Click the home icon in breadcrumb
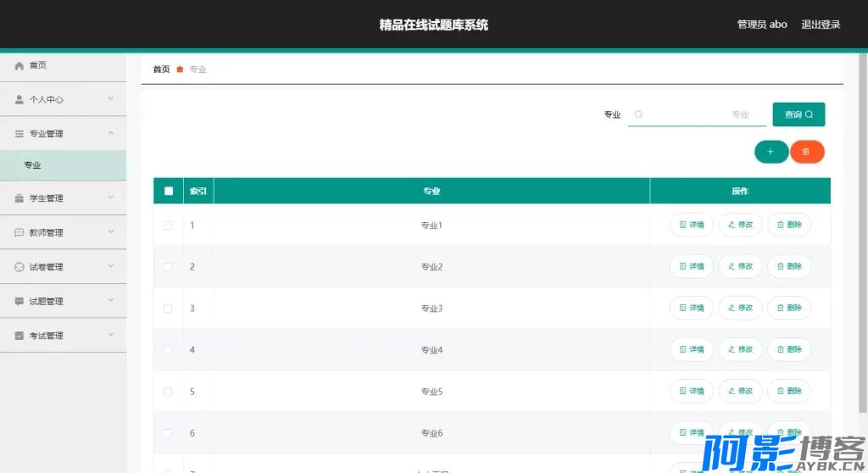 click(x=180, y=70)
